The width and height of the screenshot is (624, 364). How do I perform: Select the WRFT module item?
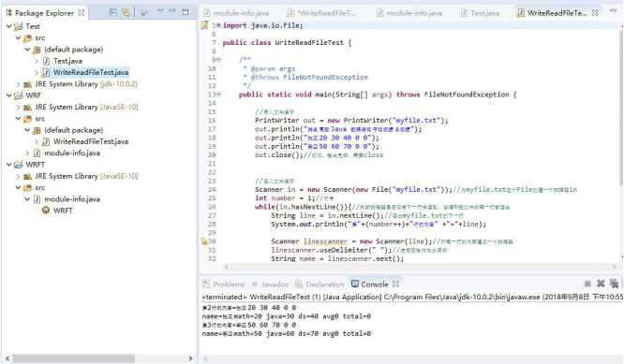click(63, 211)
